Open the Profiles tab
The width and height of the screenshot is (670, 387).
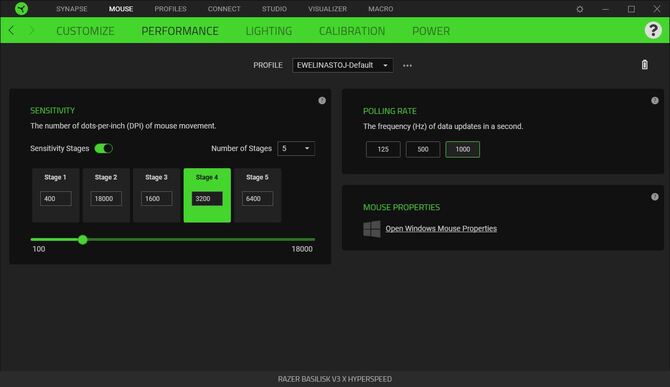(170, 9)
